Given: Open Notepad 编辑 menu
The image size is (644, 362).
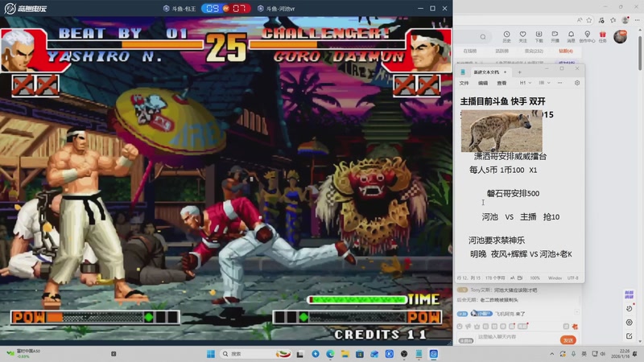Looking at the screenshot, I should tap(483, 83).
